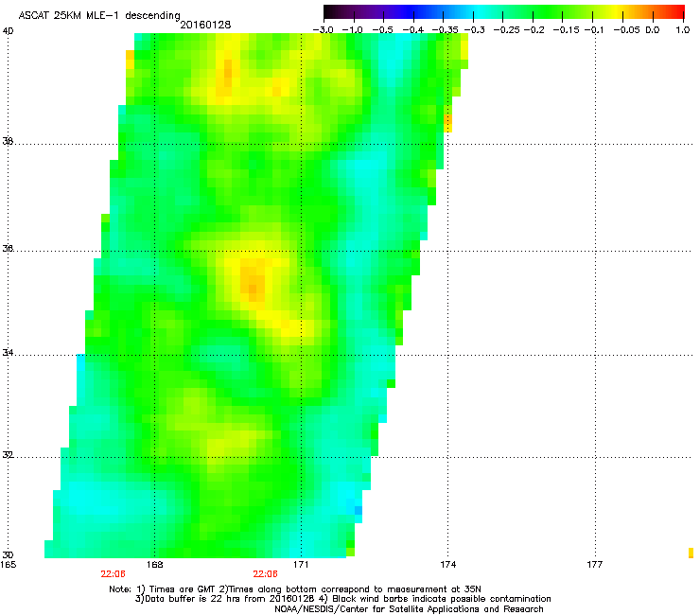Click the "-0.2" color bar label
Image resolution: width=700 pixels, height=615 pixels.
point(534,30)
